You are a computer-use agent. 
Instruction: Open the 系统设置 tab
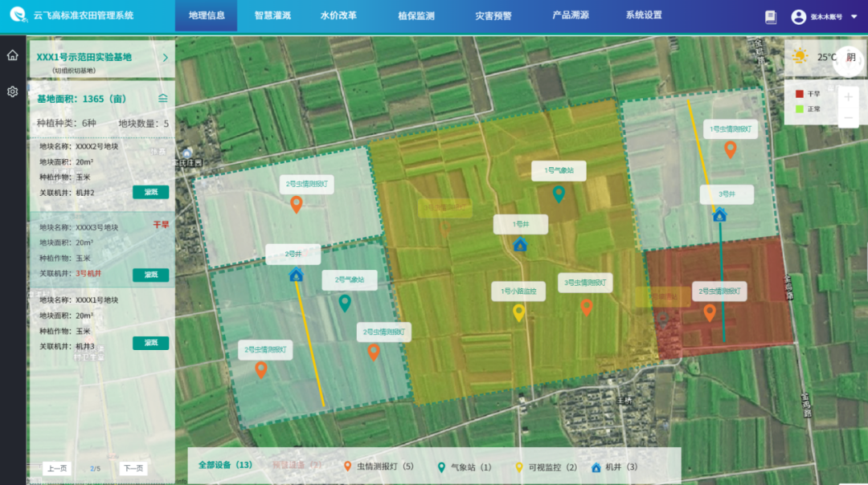[x=644, y=15]
